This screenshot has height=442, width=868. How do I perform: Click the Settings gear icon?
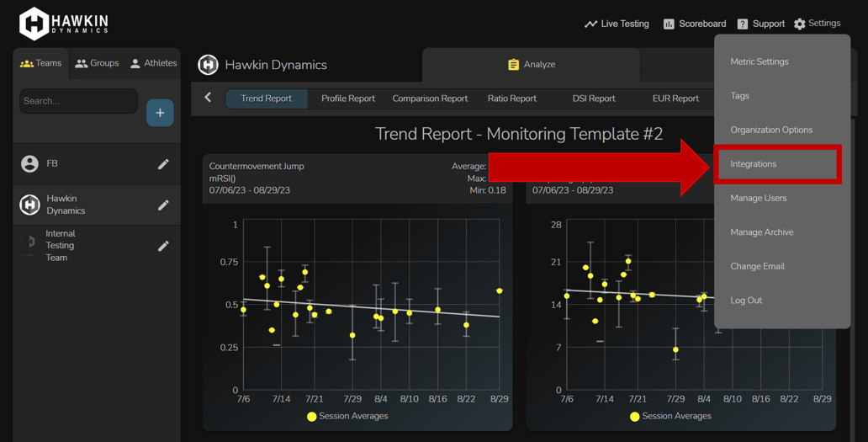click(x=800, y=24)
